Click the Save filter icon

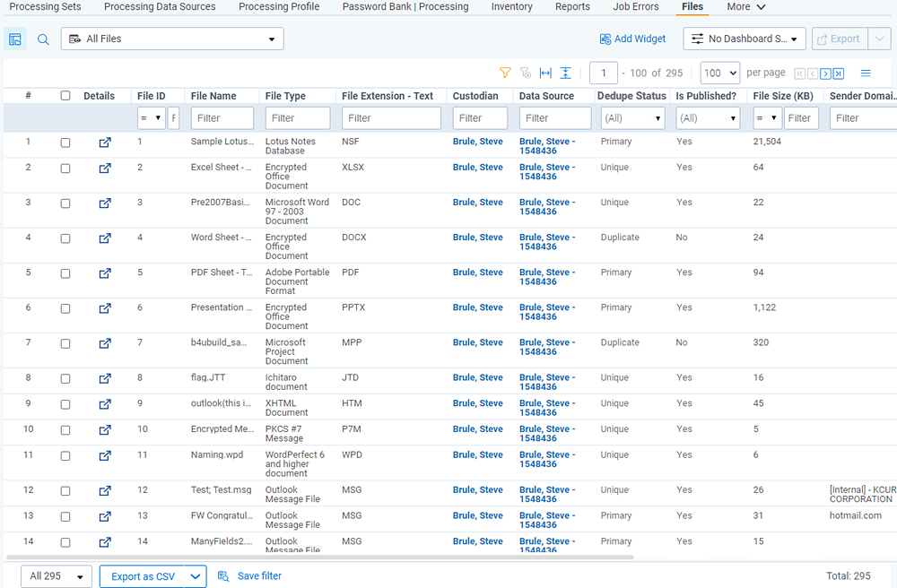pos(223,576)
